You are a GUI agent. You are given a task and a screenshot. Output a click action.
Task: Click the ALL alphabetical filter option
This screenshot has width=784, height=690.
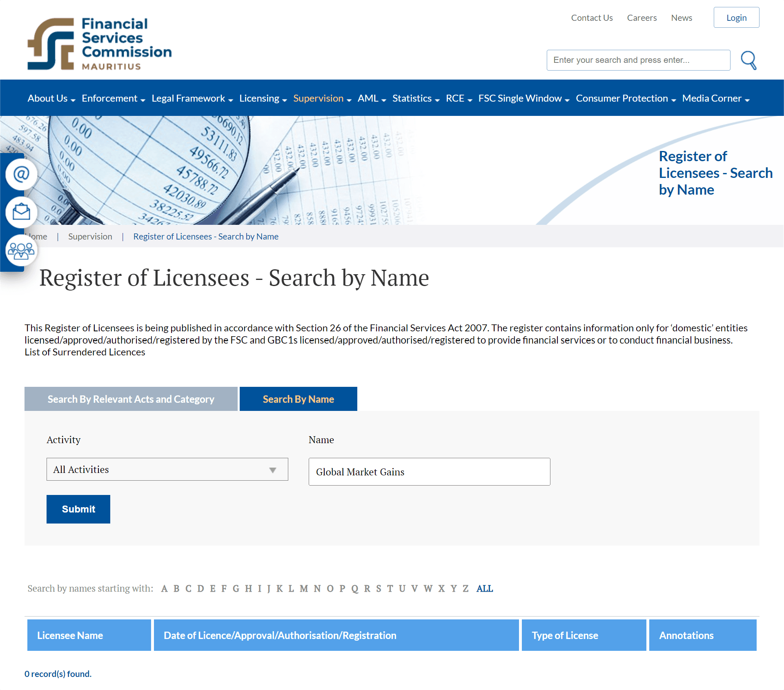484,588
